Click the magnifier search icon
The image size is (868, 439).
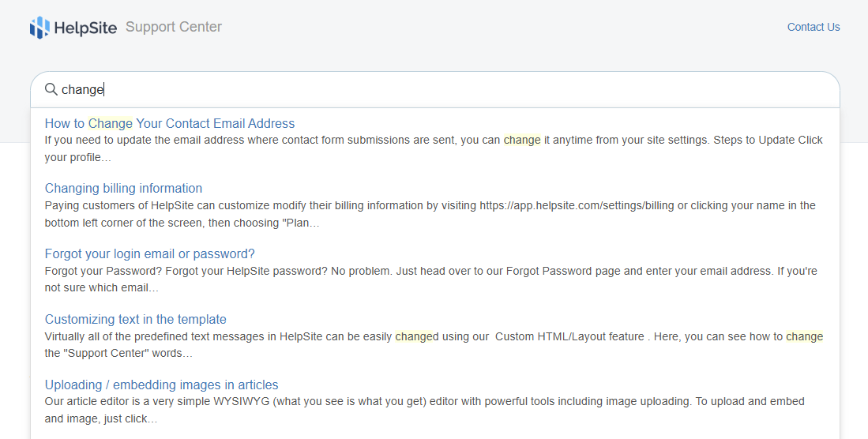point(51,89)
